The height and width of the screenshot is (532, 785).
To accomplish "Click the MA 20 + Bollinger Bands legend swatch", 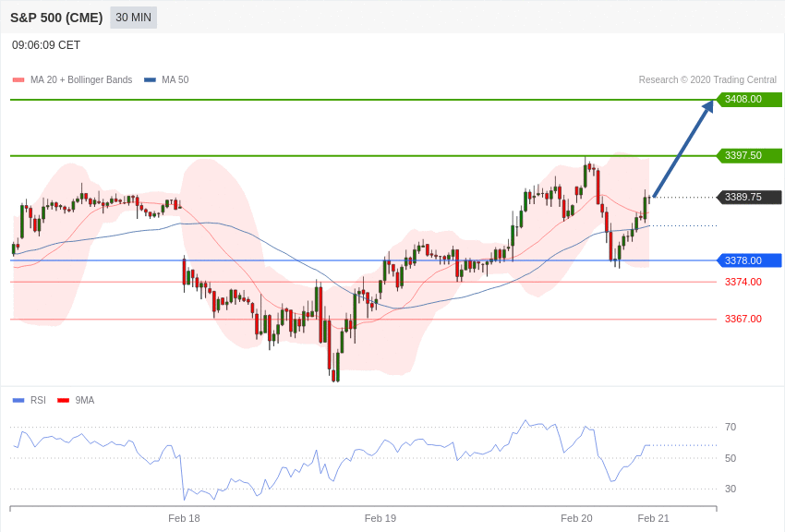I will click(x=18, y=80).
